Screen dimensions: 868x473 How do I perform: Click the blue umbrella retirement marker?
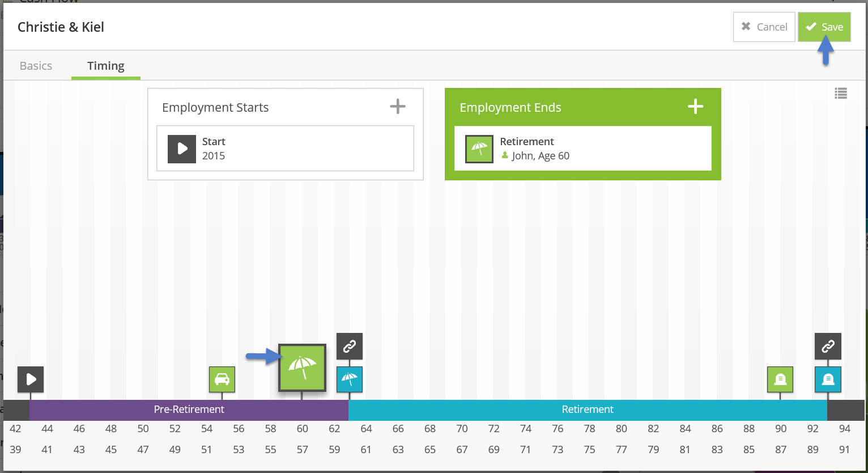pyautogui.click(x=350, y=379)
